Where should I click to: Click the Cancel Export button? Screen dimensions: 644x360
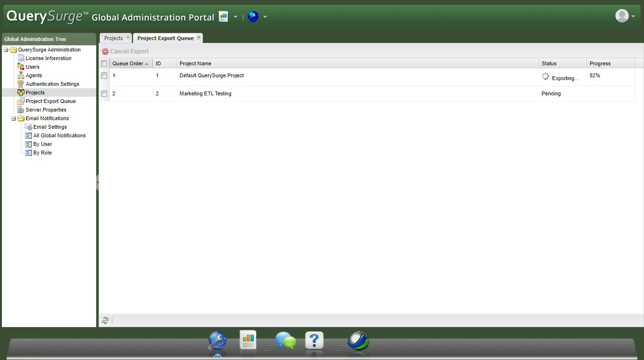[x=125, y=51]
